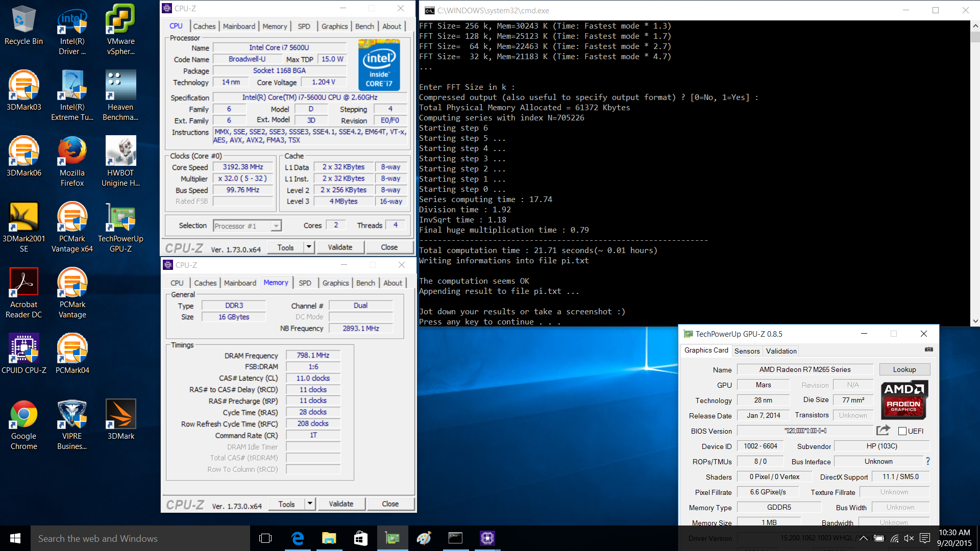Open Microsoft Edge from taskbar
The image size is (980, 551).
[x=298, y=538]
